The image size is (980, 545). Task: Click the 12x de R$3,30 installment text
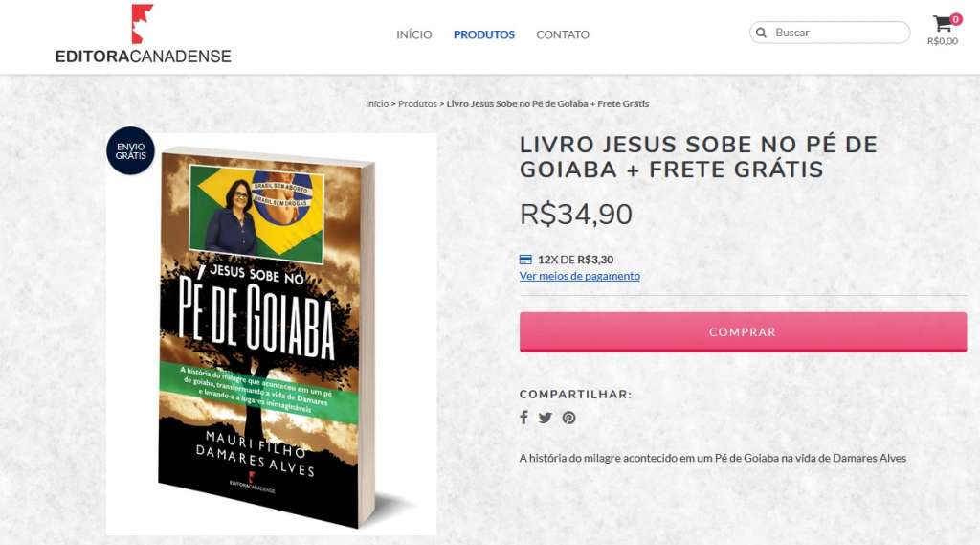pyautogui.click(x=575, y=260)
